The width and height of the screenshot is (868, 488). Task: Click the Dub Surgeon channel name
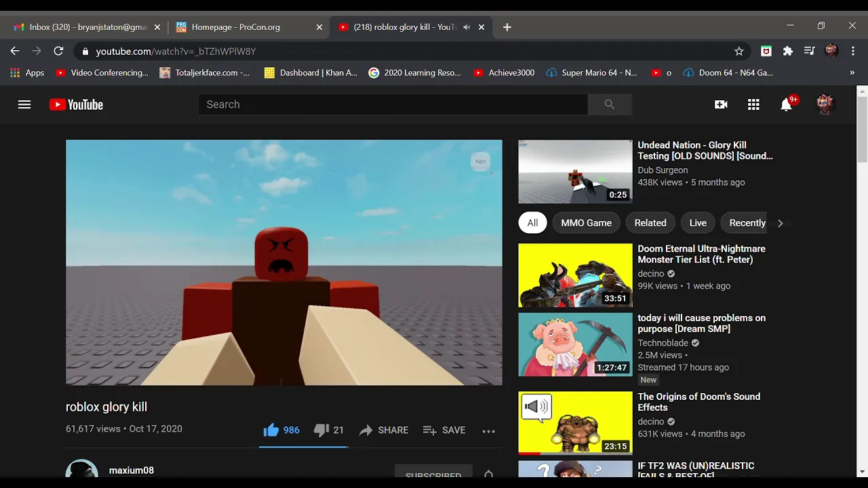[x=663, y=170]
